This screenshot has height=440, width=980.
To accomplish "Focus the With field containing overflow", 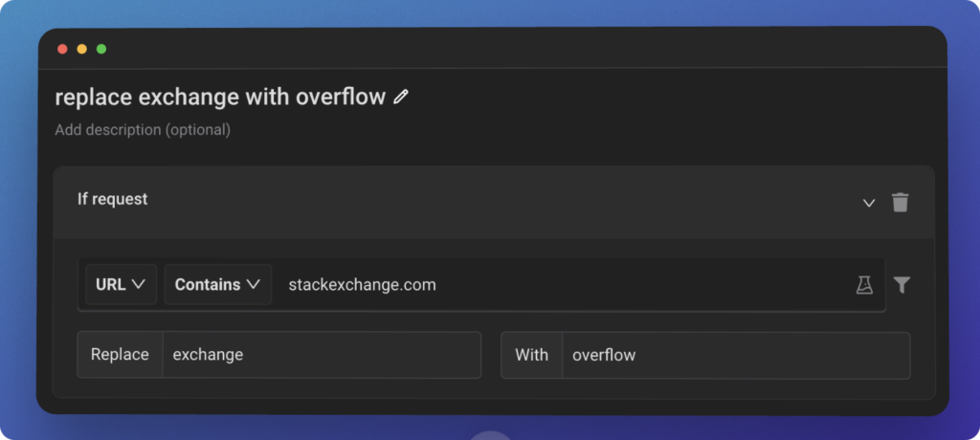I will tap(736, 355).
